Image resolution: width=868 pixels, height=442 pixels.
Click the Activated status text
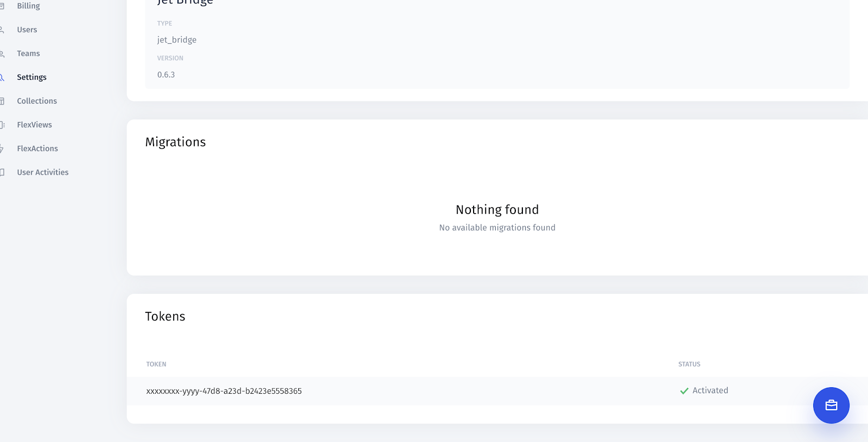(710, 390)
